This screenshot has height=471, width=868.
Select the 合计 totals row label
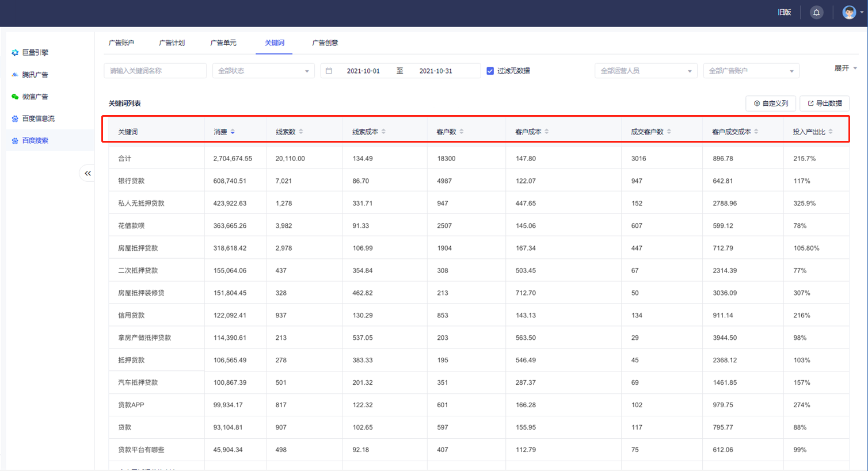[124, 159]
